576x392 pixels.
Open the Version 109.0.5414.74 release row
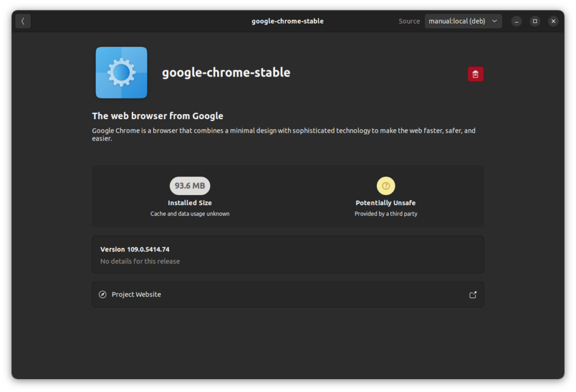[x=287, y=255]
